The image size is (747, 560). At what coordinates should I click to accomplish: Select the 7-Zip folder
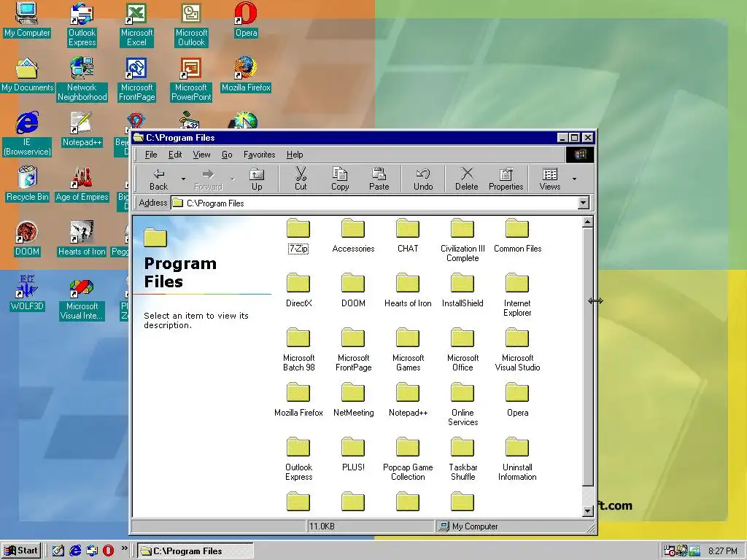coord(298,236)
